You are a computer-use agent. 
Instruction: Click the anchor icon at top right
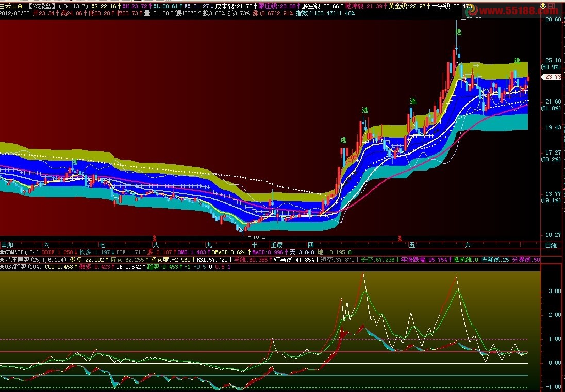coord(543,6)
